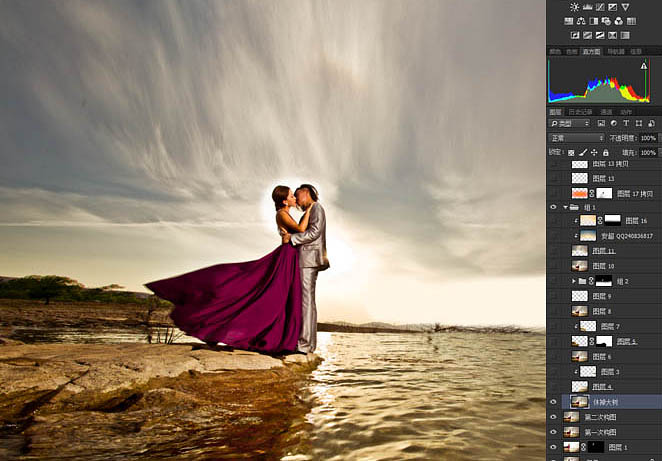Viewport: 662px width, 461px height.
Task: Add a Brightness/Contrast adjustment layer
Action: (575, 7)
